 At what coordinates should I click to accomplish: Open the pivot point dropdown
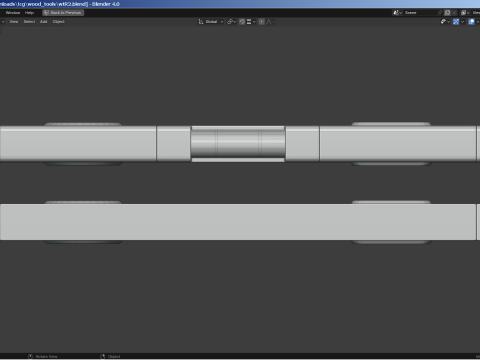(x=231, y=22)
